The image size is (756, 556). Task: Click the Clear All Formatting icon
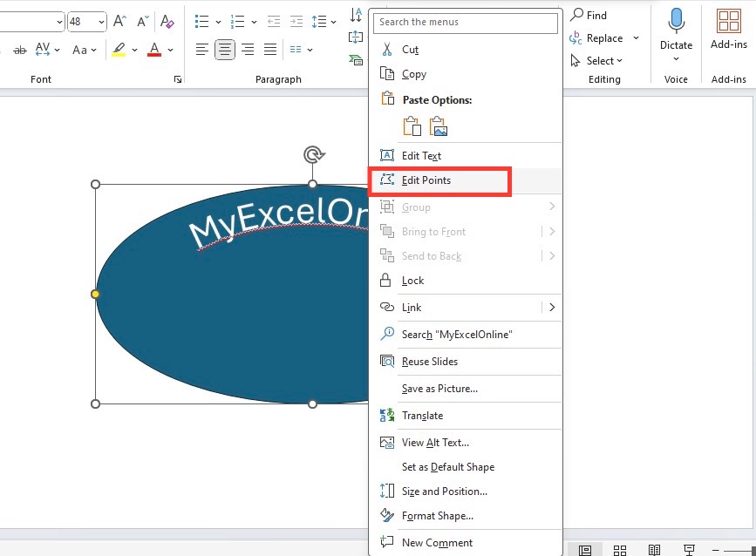point(167,21)
